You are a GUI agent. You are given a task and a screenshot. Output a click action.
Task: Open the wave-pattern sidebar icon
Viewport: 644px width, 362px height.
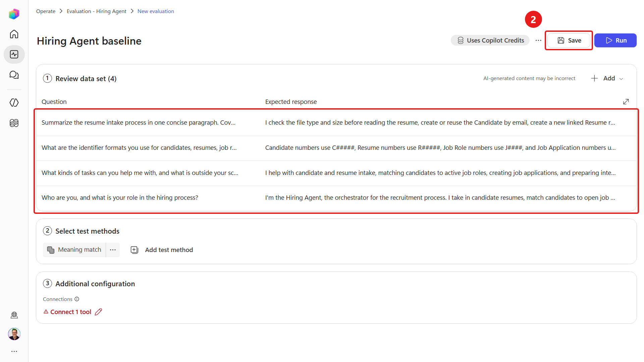click(14, 123)
